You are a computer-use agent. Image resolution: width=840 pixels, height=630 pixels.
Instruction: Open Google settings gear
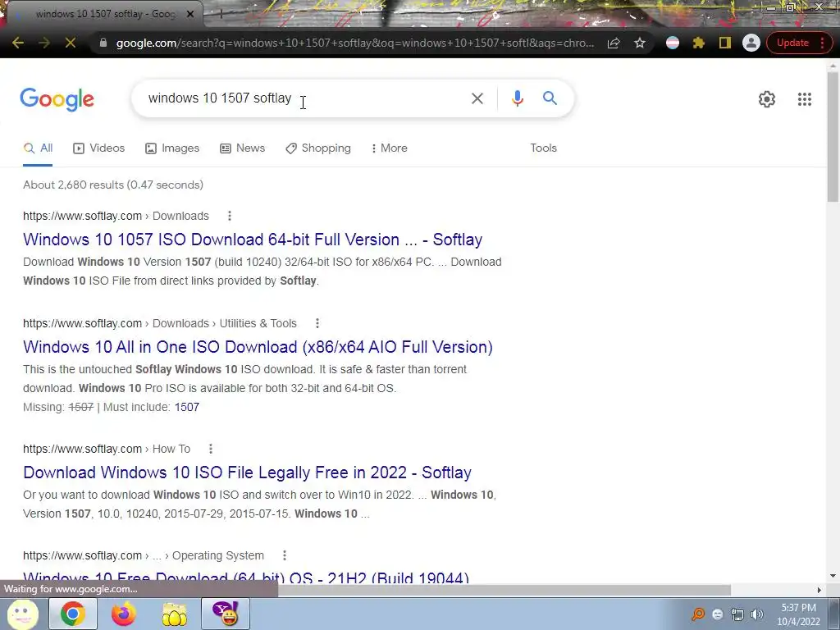point(767,99)
